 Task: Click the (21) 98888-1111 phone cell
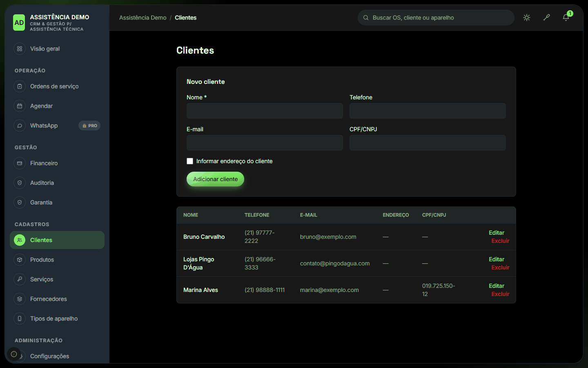pyautogui.click(x=265, y=290)
